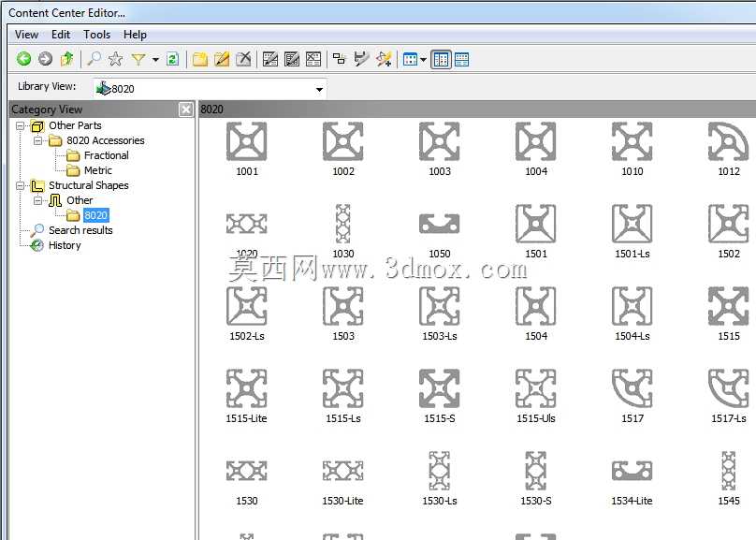Select the 1504-Ls profile thumbnail
Screen dimensions: 756x540
pos(632,306)
